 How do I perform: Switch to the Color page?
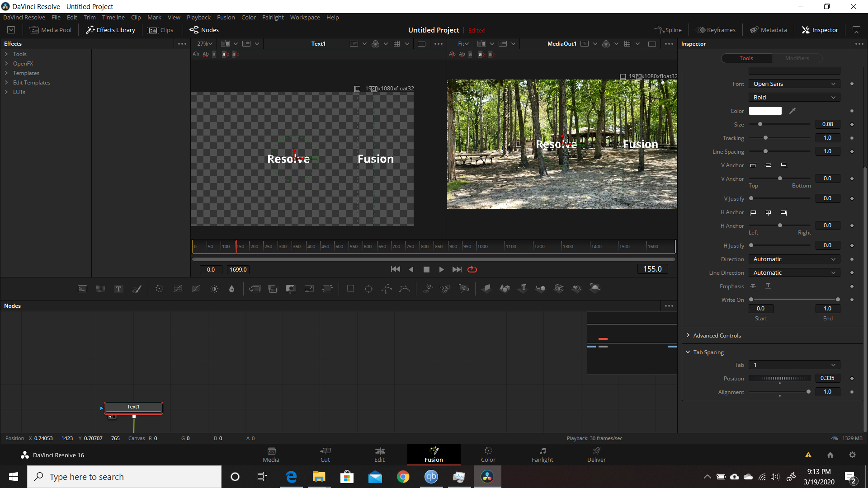[x=488, y=455]
